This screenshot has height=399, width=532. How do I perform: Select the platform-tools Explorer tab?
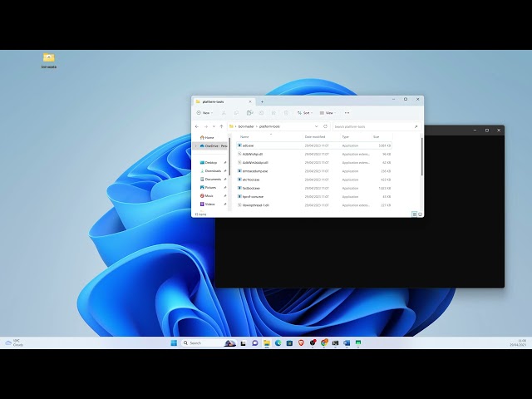(x=224, y=101)
